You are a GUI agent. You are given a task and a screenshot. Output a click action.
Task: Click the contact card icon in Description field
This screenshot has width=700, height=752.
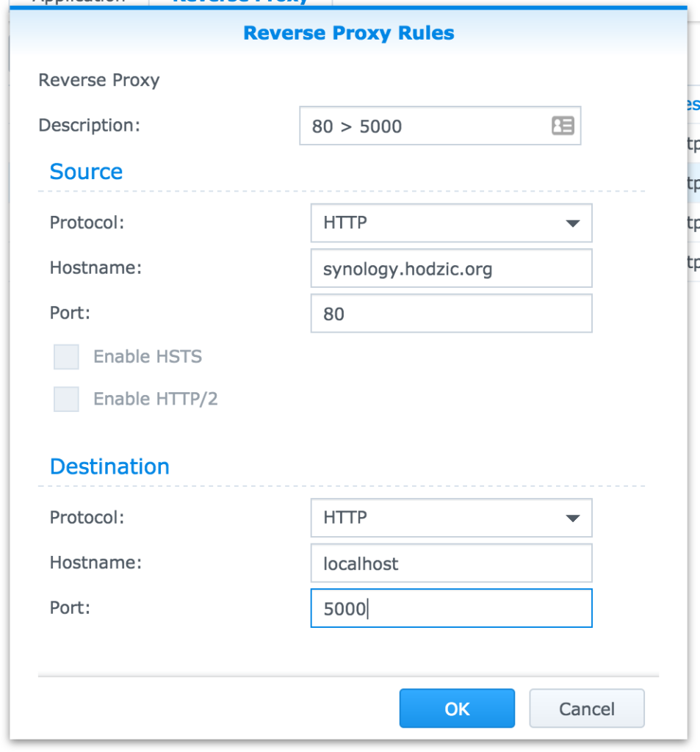click(563, 126)
